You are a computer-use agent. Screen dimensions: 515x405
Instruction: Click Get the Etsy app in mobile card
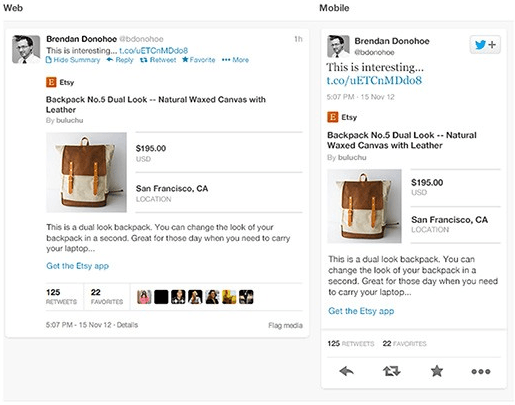pos(361,311)
